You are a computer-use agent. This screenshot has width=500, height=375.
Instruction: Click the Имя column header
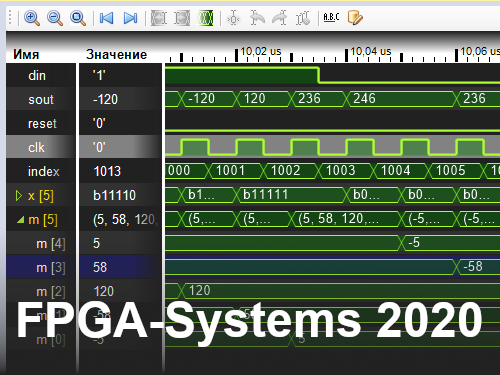(x=26, y=54)
